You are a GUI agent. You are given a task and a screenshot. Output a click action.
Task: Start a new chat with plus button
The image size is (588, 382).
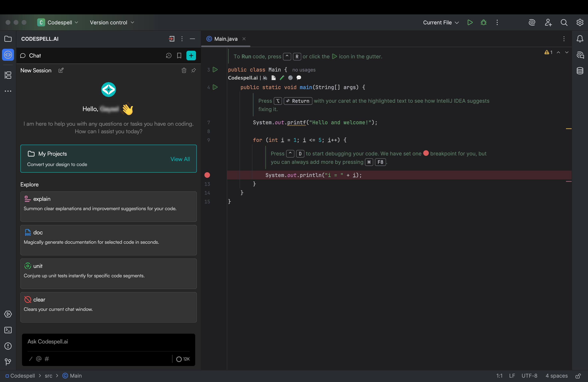tap(191, 56)
